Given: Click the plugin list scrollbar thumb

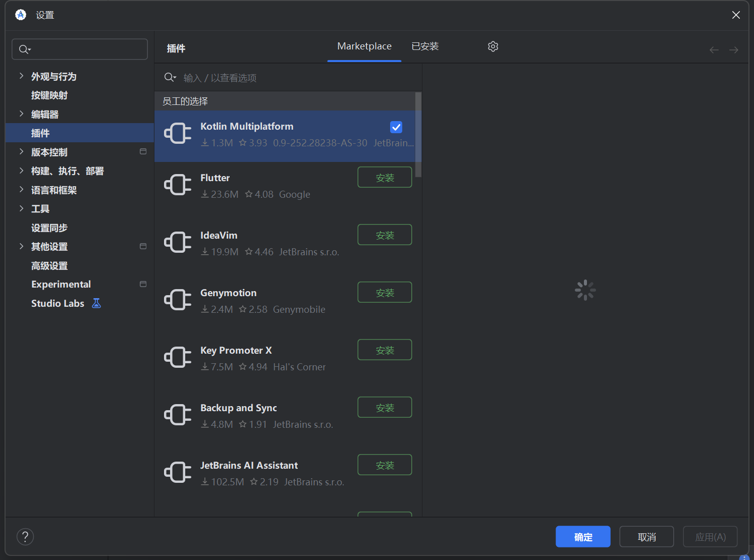Looking at the screenshot, I should [x=418, y=135].
